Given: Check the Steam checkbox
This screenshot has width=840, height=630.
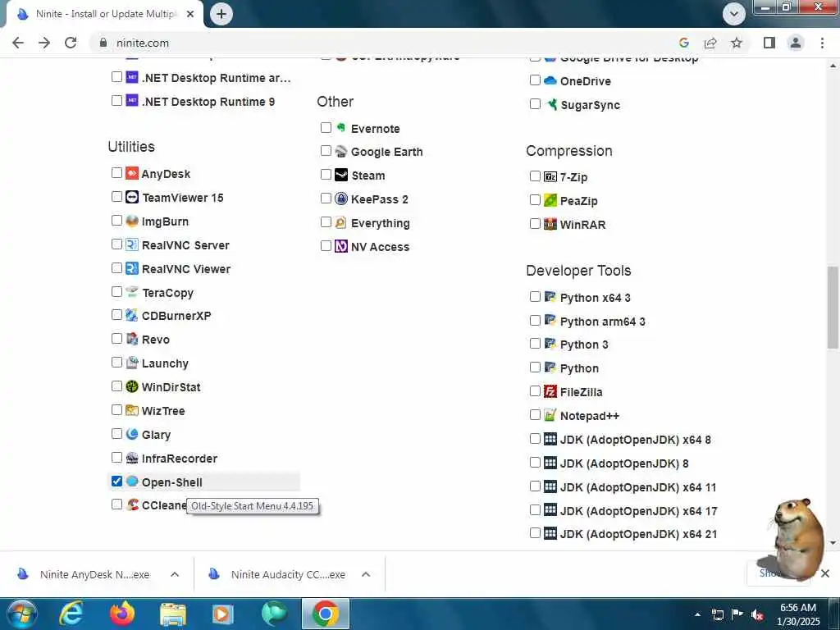Looking at the screenshot, I should pos(326,174).
